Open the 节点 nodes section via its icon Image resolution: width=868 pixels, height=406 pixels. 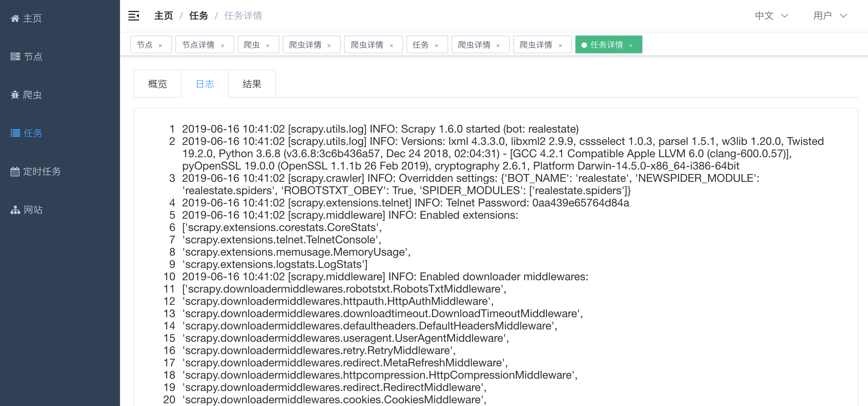(x=15, y=57)
